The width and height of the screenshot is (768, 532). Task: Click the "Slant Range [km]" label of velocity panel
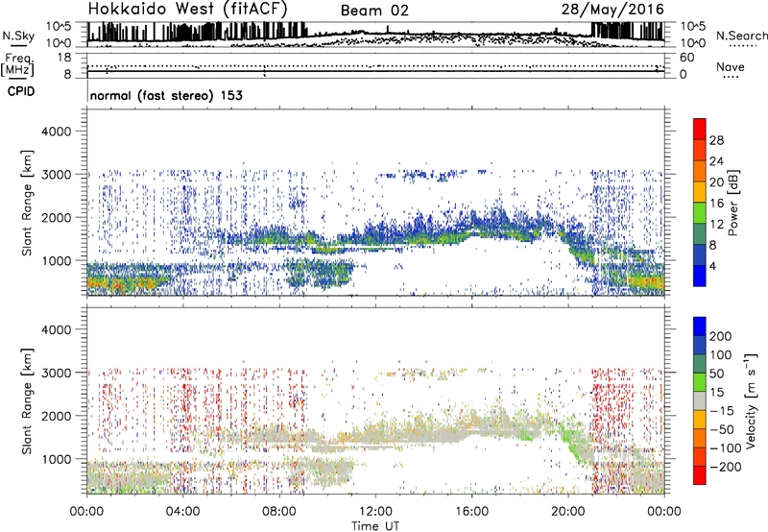[x=27, y=401]
